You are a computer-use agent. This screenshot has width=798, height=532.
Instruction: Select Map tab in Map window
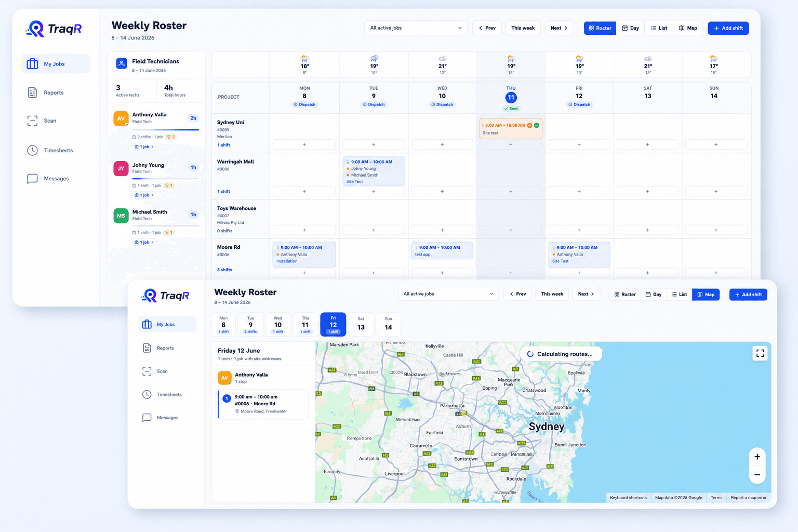coord(706,295)
